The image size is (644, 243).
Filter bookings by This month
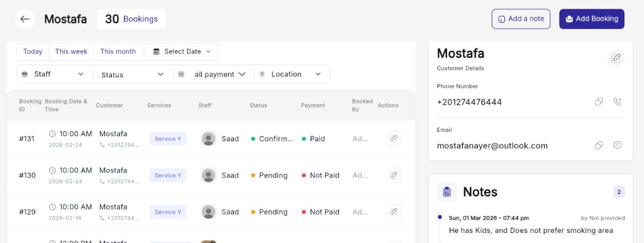click(x=118, y=51)
